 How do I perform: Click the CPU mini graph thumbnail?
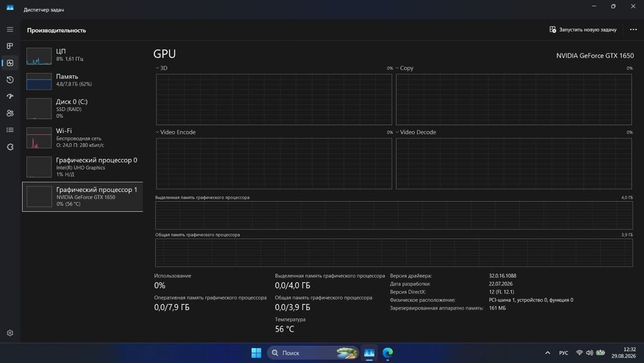click(x=39, y=56)
